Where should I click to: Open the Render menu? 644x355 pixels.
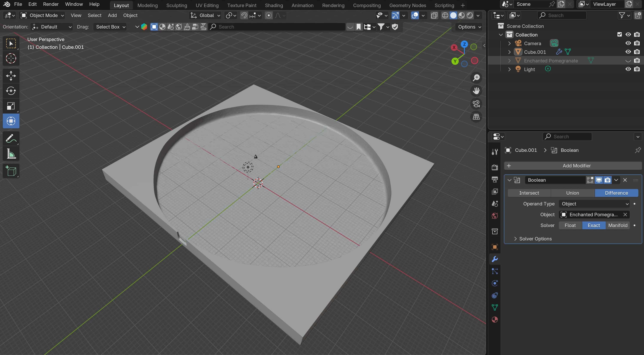51,4
